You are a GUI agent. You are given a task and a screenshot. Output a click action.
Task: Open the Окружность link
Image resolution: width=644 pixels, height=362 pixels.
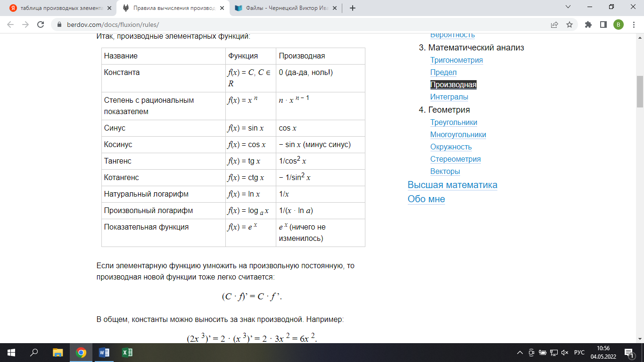coord(451,147)
